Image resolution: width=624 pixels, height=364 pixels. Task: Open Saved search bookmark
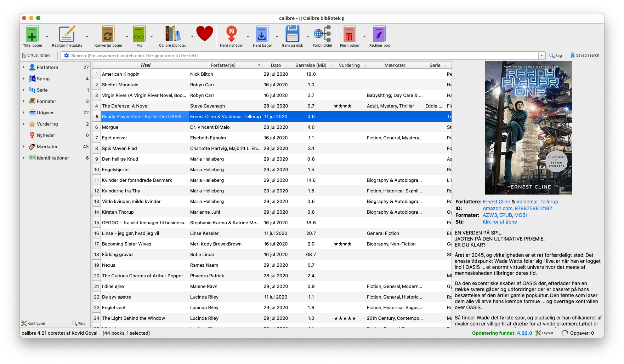[x=585, y=56]
